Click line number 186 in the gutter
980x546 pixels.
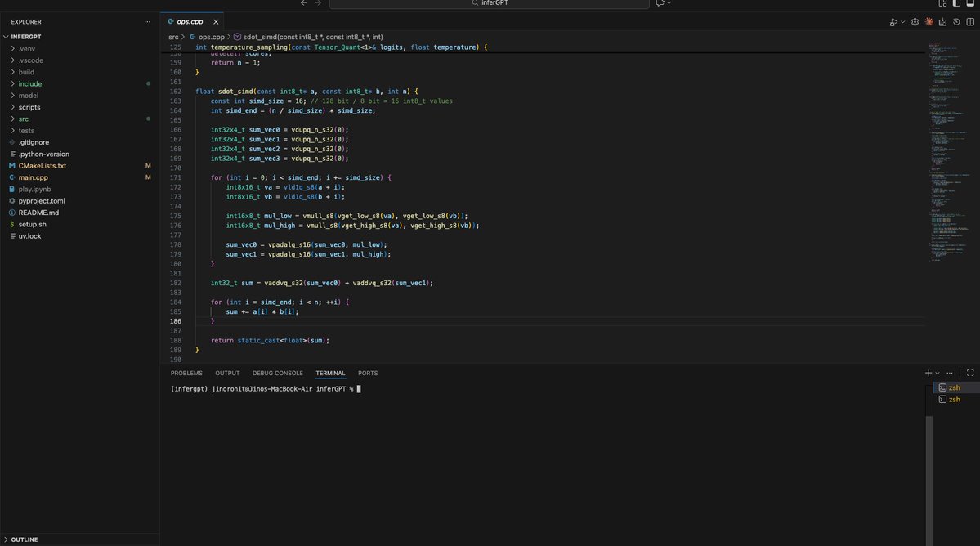tap(176, 322)
